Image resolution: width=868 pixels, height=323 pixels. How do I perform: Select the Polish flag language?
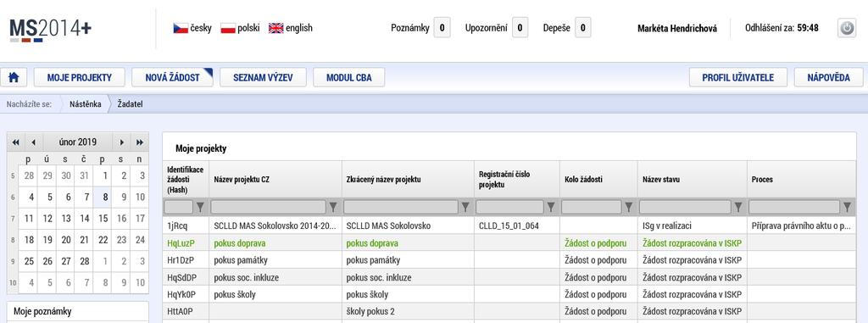click(x=228, y=28)
